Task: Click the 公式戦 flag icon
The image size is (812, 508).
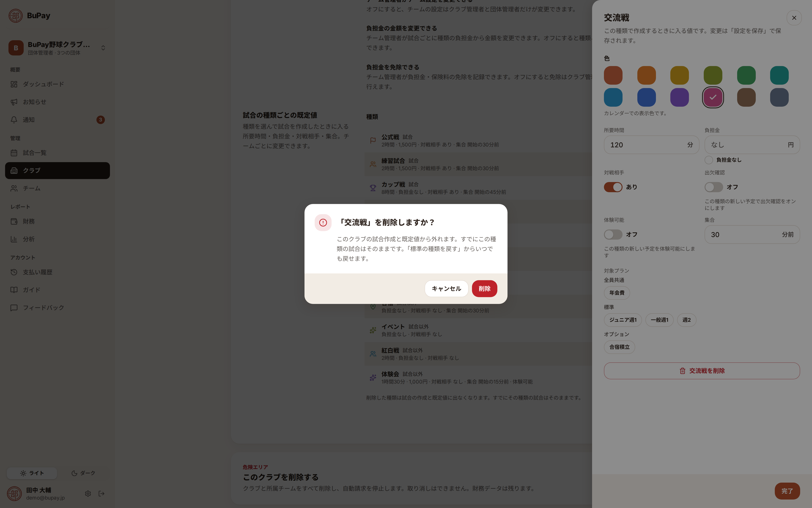Action: pyautogui.click(x=373, y=141)
